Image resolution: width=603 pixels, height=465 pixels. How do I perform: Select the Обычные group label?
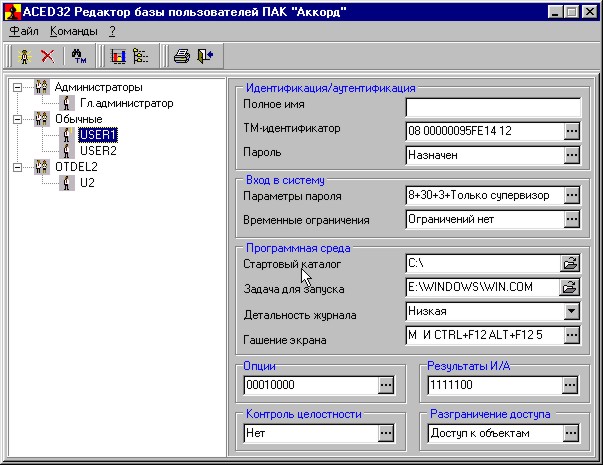79,119
